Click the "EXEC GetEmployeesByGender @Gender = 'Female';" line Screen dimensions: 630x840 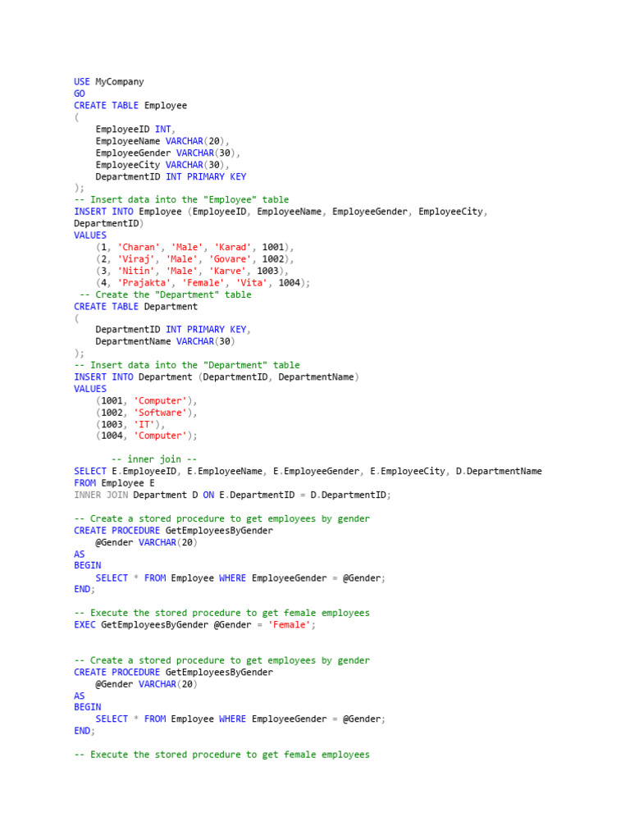tap(195, 624)
